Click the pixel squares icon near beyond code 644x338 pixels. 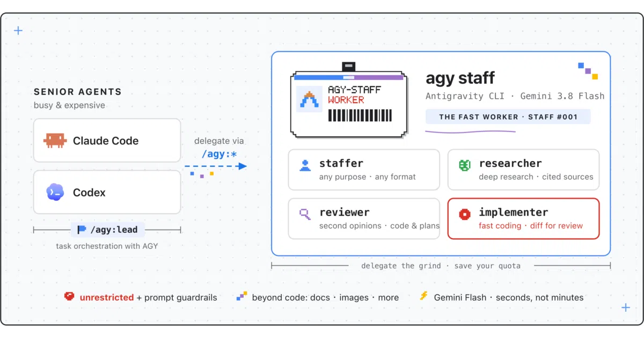(242, 296)
